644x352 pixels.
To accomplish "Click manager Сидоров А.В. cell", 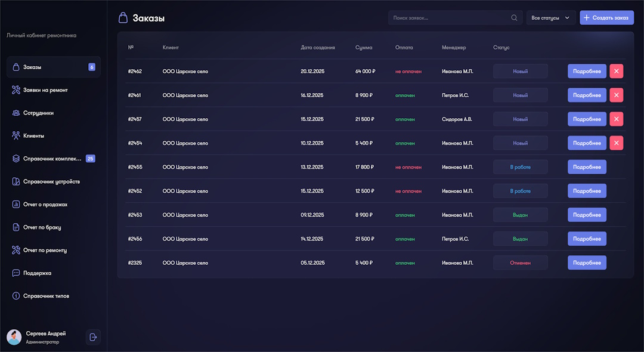I will pyautogui.click(x=457, y=119).
